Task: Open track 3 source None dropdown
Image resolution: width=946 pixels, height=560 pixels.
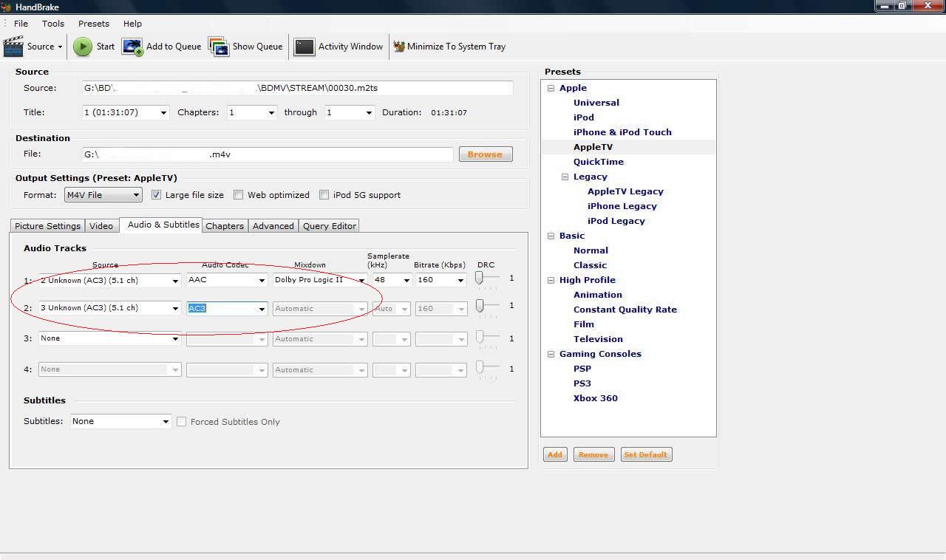Action: (110, 338)
